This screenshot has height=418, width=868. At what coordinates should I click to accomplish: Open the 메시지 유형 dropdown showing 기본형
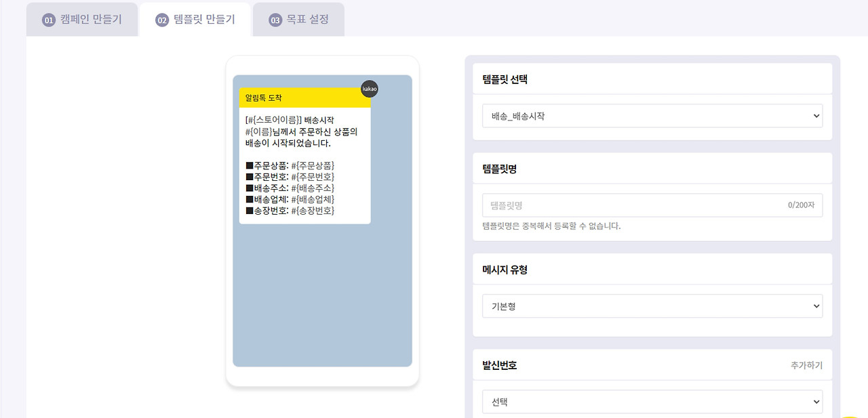click(652, 306)
